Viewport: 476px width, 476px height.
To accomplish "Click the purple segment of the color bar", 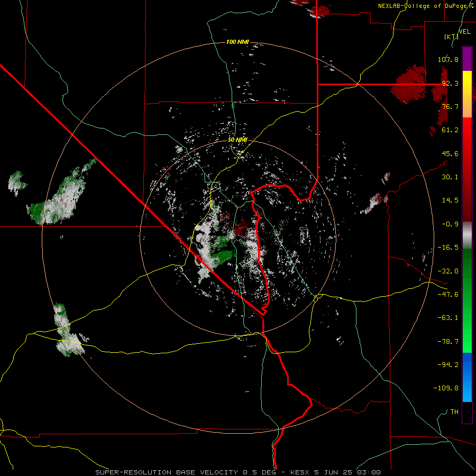I will [x=467, y=59].
